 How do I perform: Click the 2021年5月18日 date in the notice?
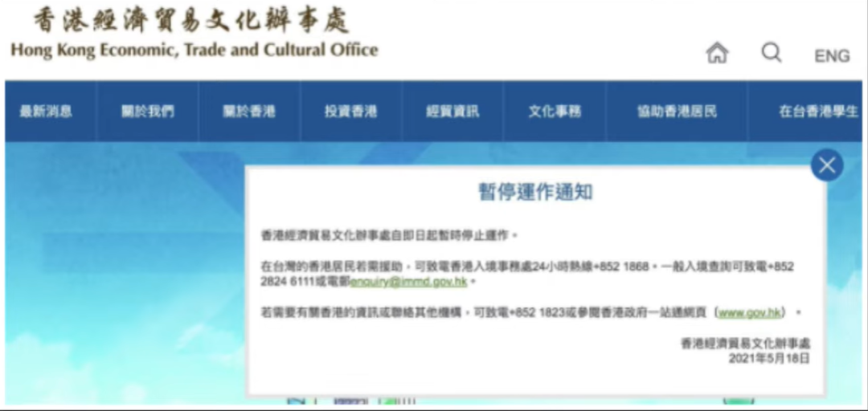pyautogui.click(x=769, y=358)
